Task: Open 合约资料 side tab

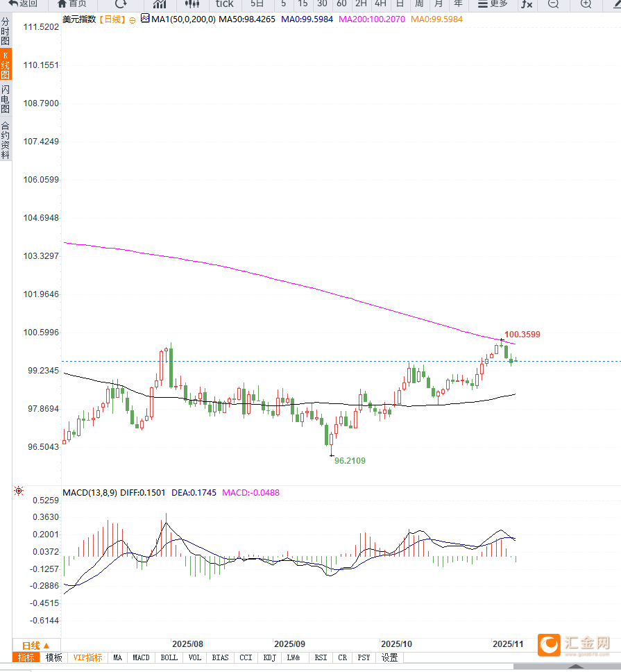Action: tap(6, 140)
